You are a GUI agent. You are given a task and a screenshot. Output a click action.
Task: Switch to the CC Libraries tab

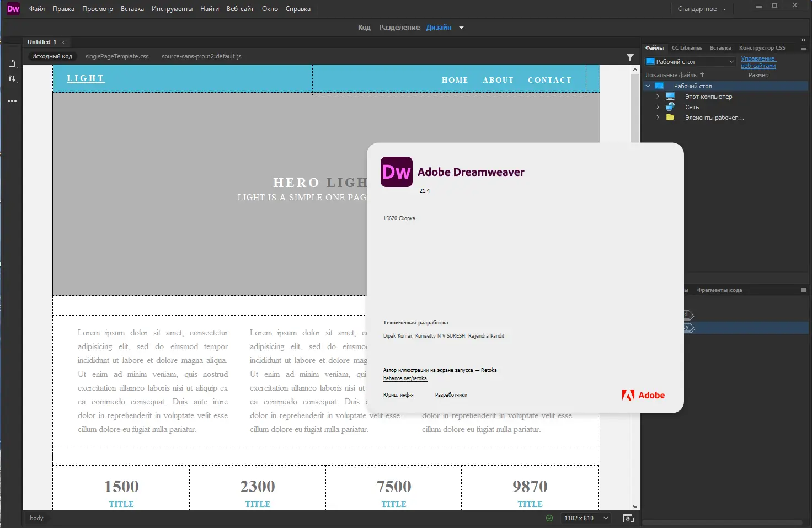[687, 48]
